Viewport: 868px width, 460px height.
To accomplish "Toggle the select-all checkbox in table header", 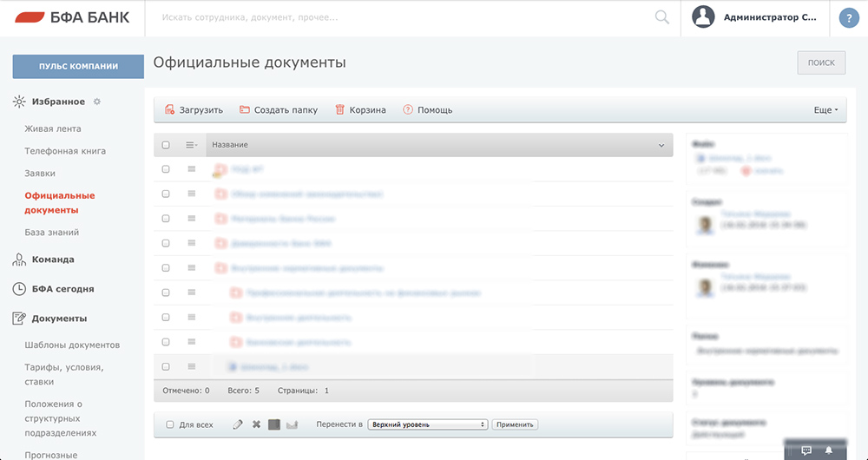I will tap(166, 145).
